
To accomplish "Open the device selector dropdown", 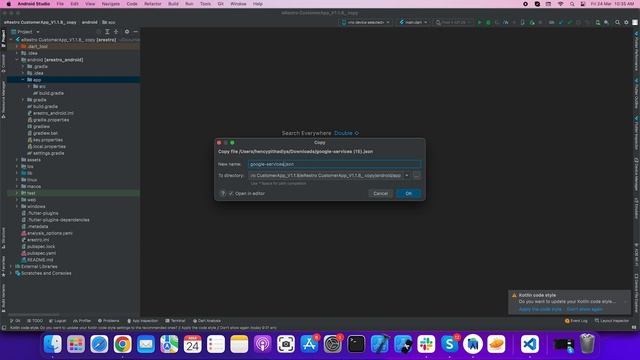I will (365, 22).
